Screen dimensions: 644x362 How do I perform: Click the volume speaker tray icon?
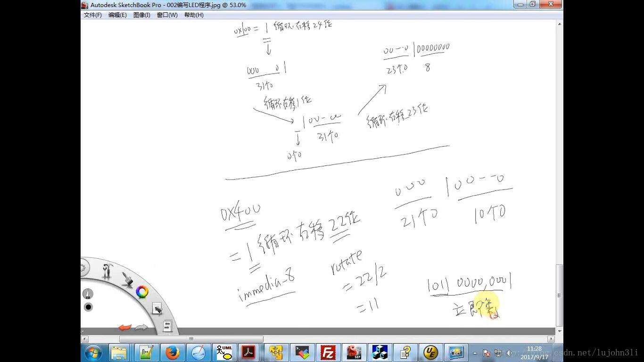coord(509,353)
